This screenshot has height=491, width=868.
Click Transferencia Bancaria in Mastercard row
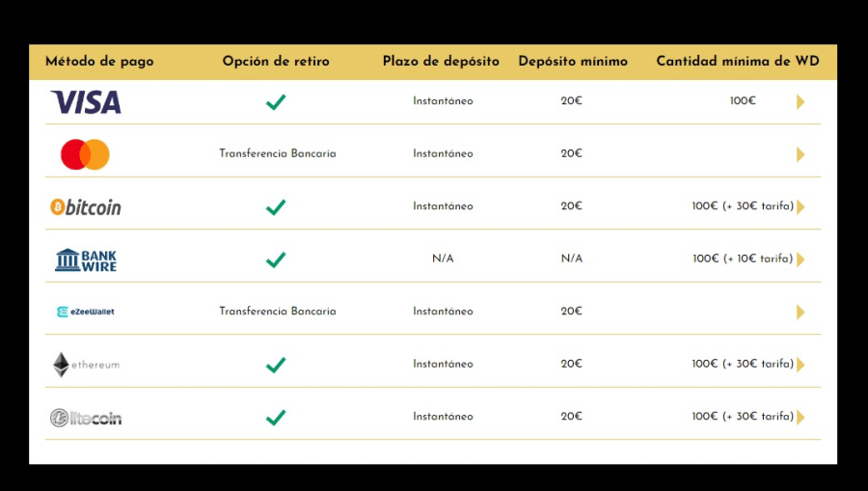point(278,154)
